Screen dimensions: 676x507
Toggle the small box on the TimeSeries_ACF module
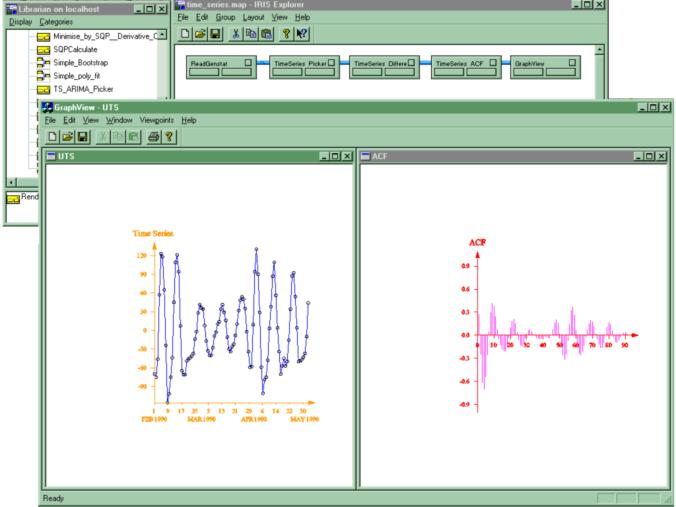(x=494, y=62)
